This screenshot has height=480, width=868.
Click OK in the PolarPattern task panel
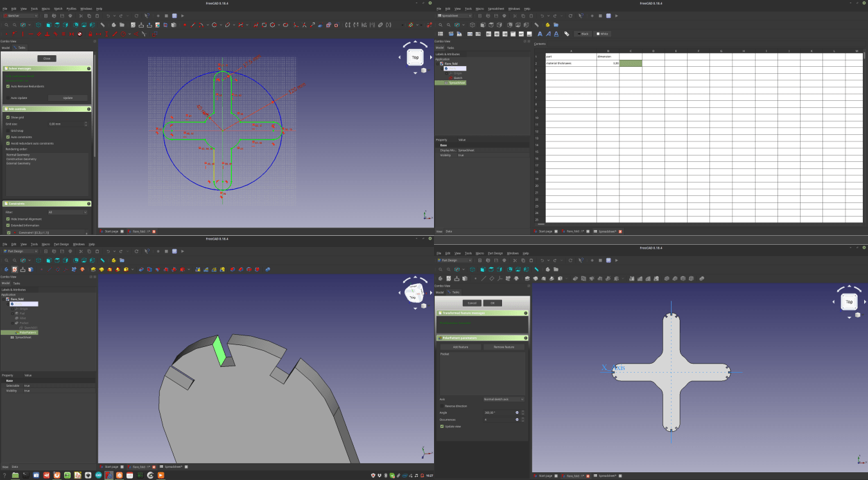492,303
